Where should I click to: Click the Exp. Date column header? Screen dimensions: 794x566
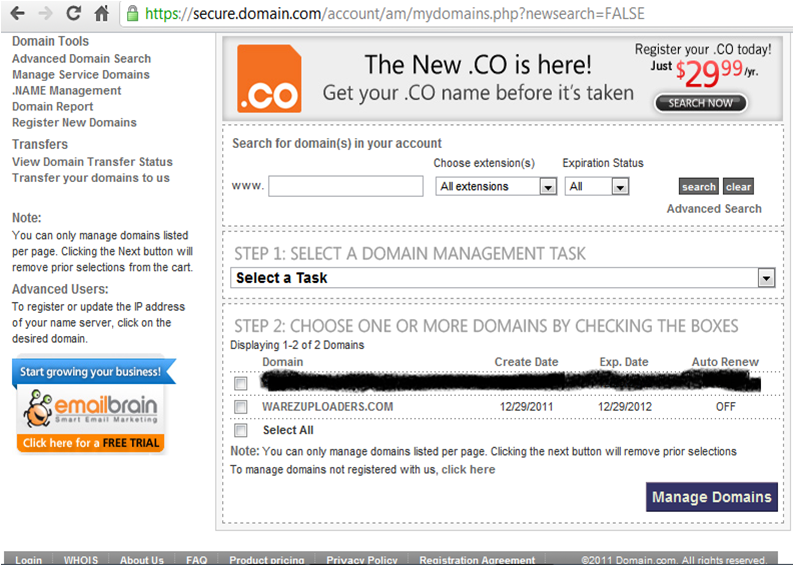pos(624,362)
